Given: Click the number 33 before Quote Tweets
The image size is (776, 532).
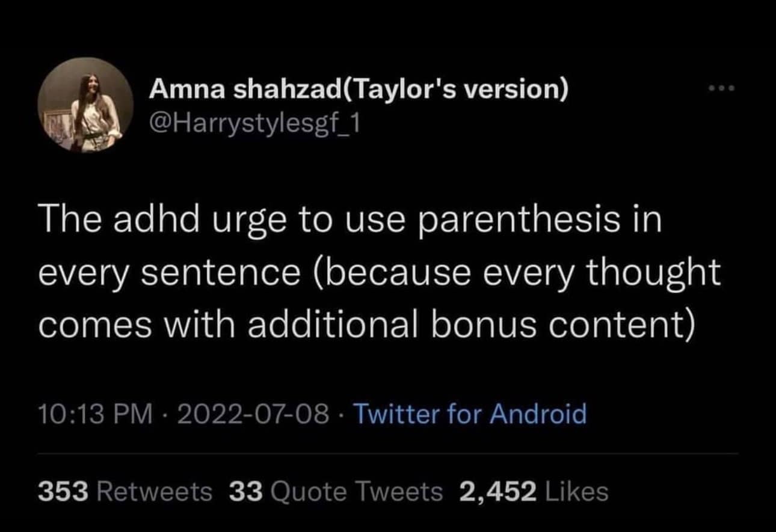Looking at the screenshot, I should pos(246,492).
